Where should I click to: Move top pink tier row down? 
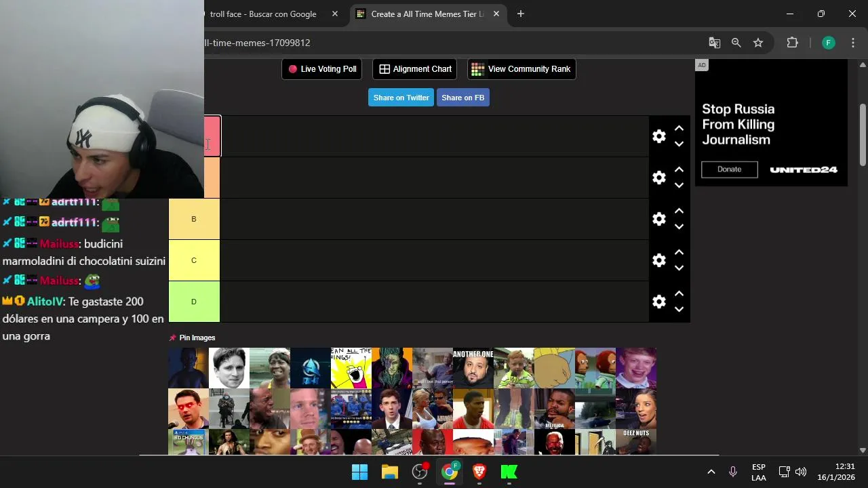[x=679, y=144]
